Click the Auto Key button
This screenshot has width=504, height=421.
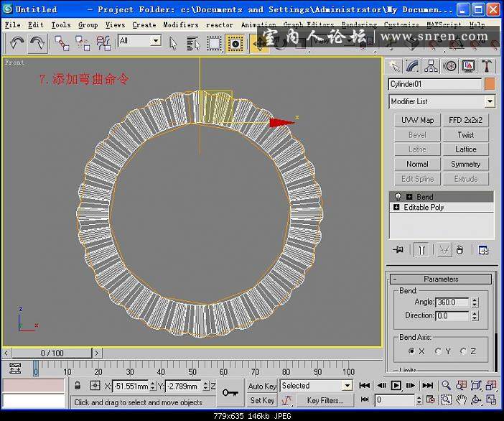[262, 386]
